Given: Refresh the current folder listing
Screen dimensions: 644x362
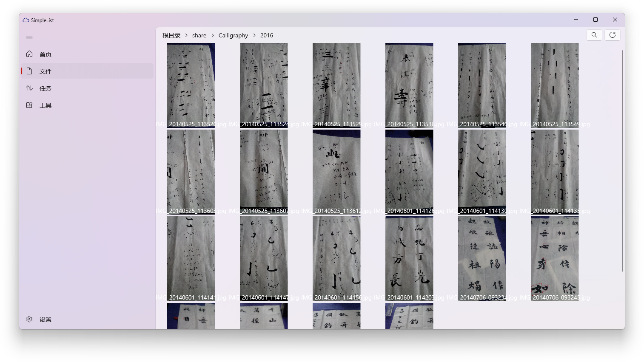Looking at the screenshot, I should [613, 35].
